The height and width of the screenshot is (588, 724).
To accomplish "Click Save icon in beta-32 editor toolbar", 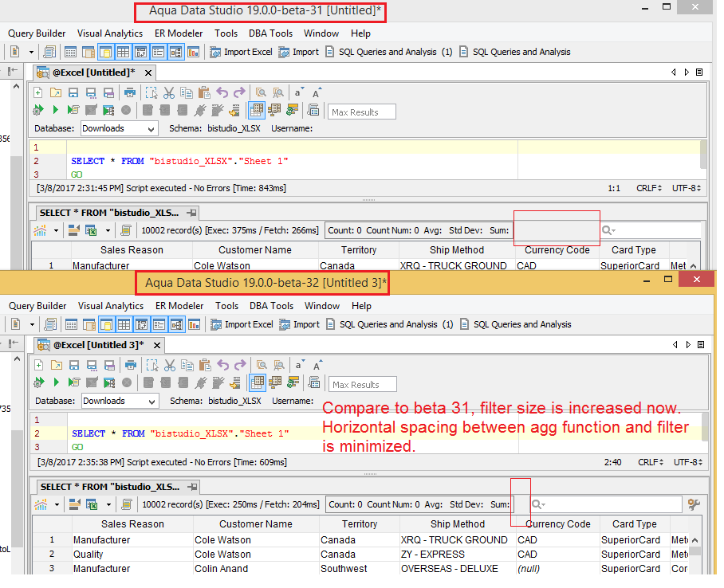I will tap(74, 366).
